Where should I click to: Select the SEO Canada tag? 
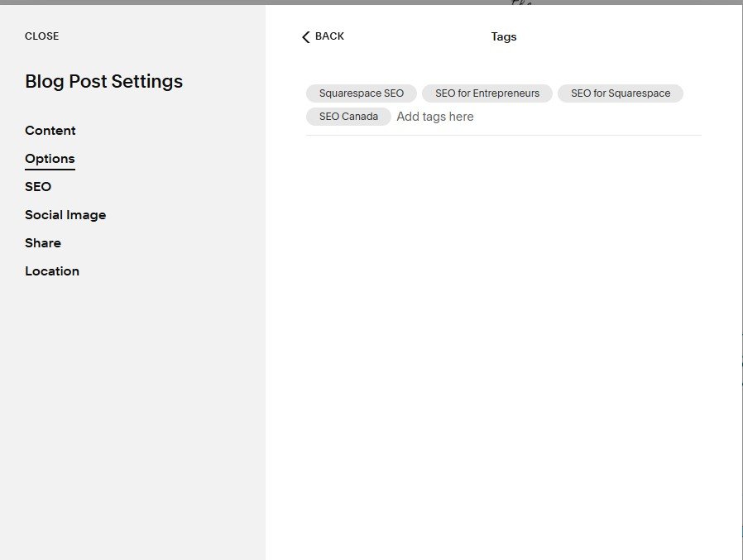pyautogui.click(x=348, y=117)
